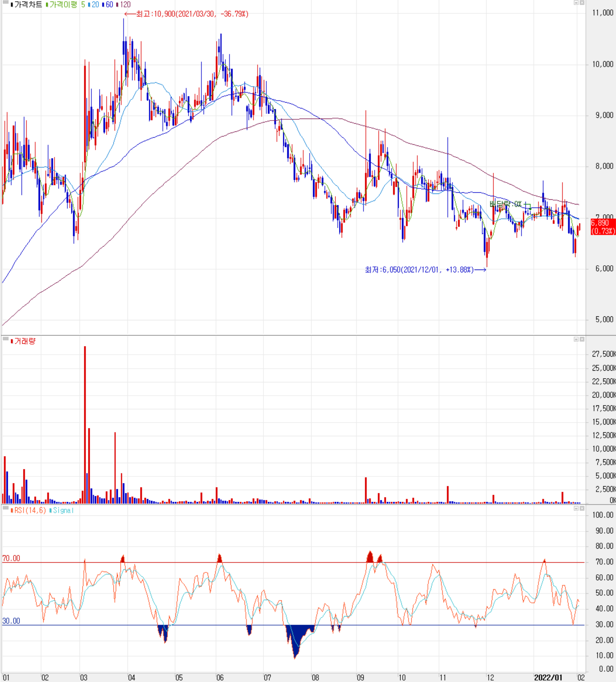Select the 5-day moving average legend entry
This screenshot has height=682, width=616.
[x=83, y=5]
